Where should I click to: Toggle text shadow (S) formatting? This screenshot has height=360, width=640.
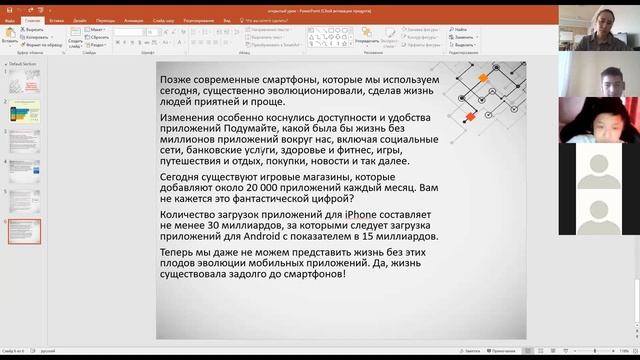click(140, 42)
